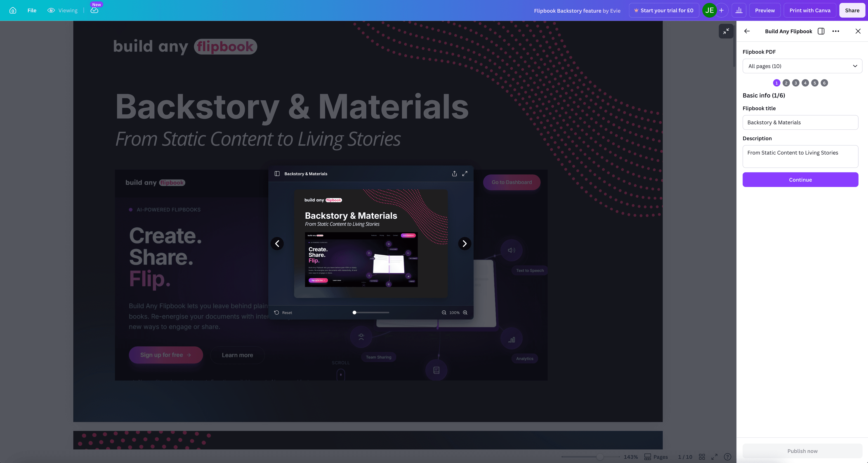Toggle panel dock layout icon
Viewport: 868px width, 463px height.
coord(821,31)
